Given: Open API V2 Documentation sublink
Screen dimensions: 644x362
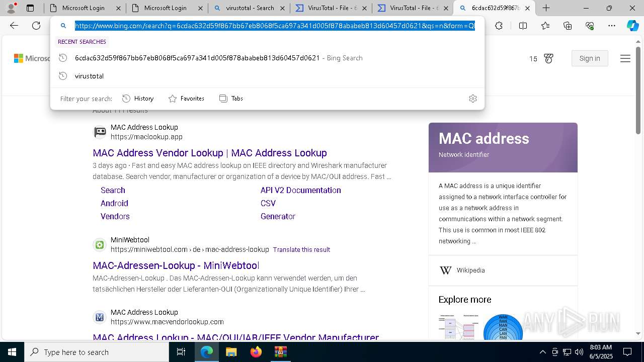Looking at the screenshot, I should [301, 190].
